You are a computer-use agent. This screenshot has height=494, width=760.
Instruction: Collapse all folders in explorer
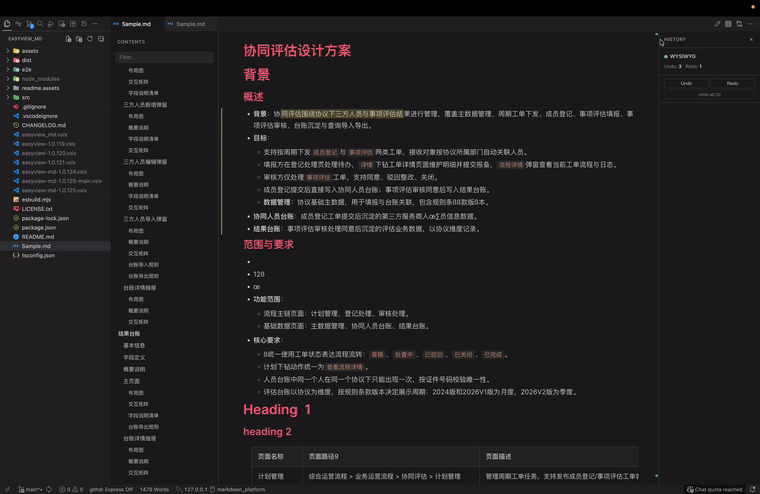(x=101, y=39)
